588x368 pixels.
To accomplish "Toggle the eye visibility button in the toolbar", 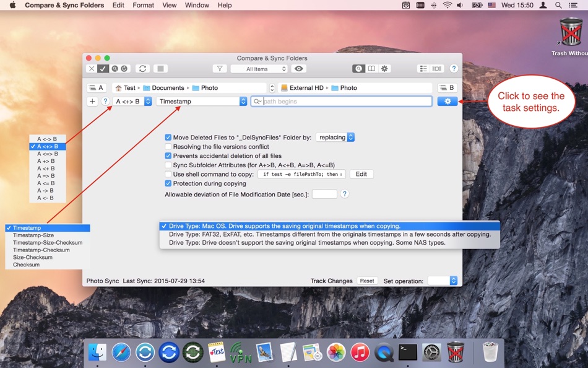I will (298, 69).
